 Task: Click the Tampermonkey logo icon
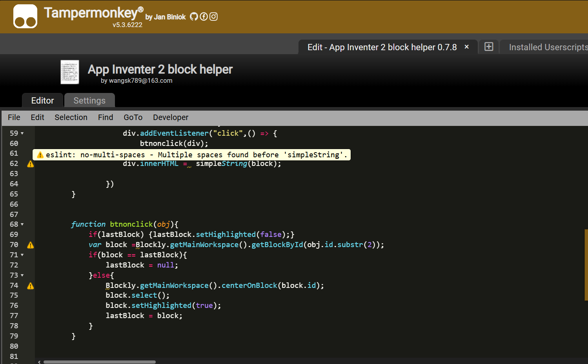[x=25, y=16]
